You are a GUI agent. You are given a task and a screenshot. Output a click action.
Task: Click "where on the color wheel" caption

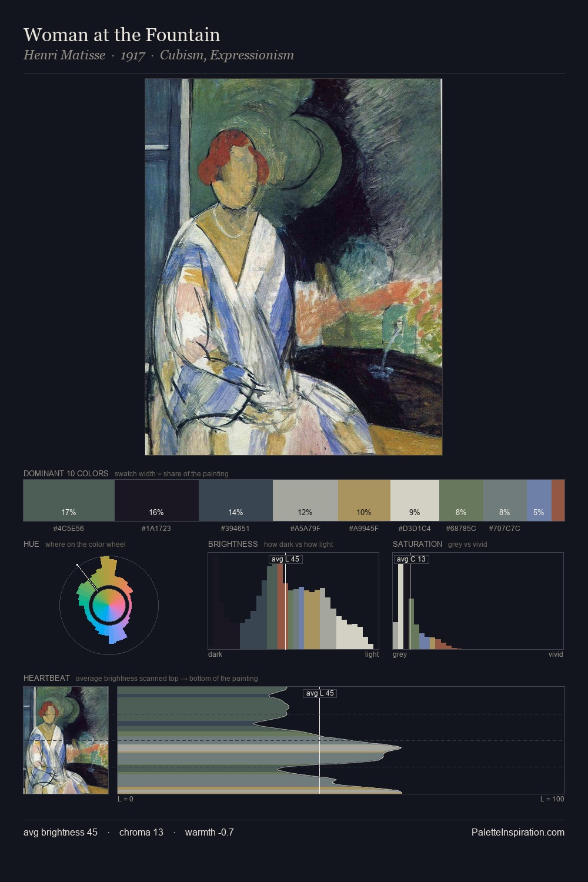(85, 544)
